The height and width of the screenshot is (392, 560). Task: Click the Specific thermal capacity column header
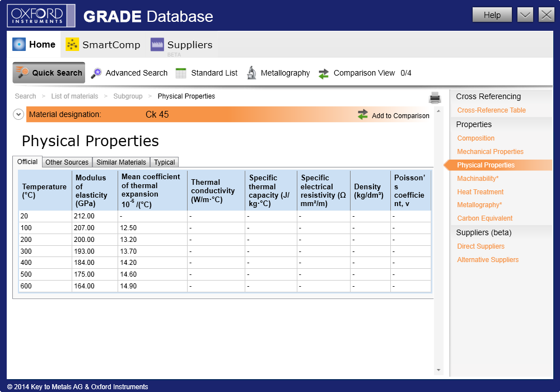point(271,190)
